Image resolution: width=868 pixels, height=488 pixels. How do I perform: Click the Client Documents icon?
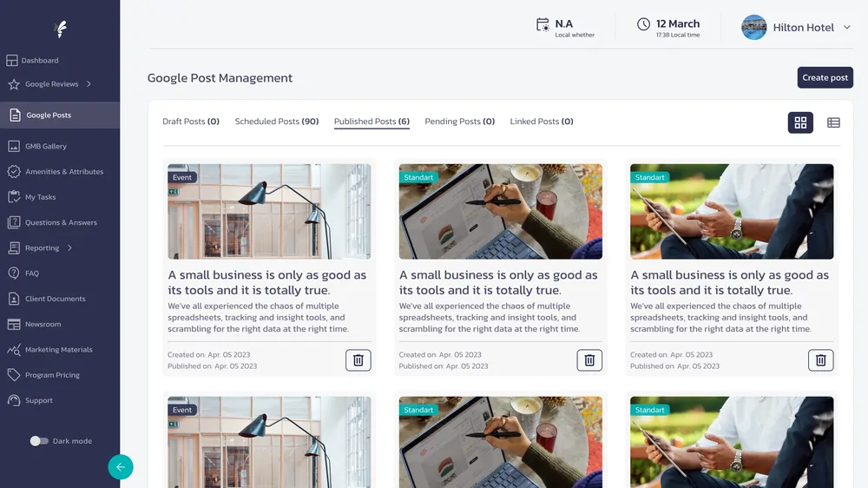coord(14,299)
